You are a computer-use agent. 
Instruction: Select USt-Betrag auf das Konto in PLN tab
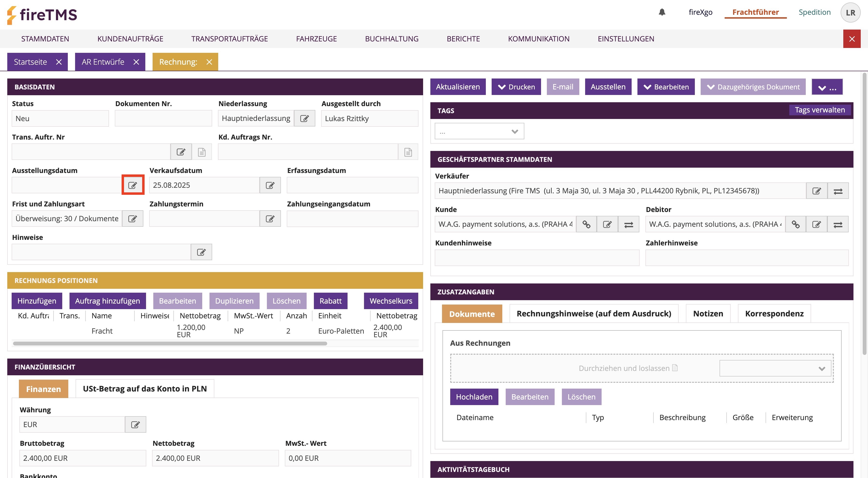(x=145, y=389)
